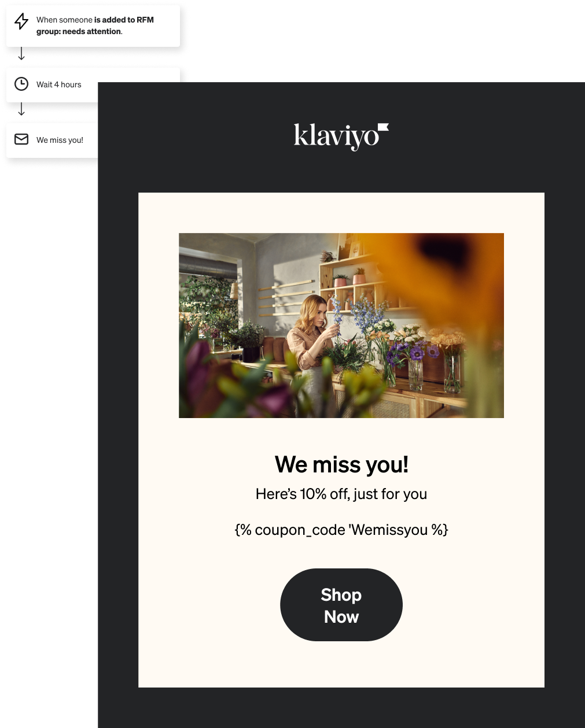Click the empty cream area below Shop Now
The width and height of the screenshot is (585, 728).
coord(341,665)
